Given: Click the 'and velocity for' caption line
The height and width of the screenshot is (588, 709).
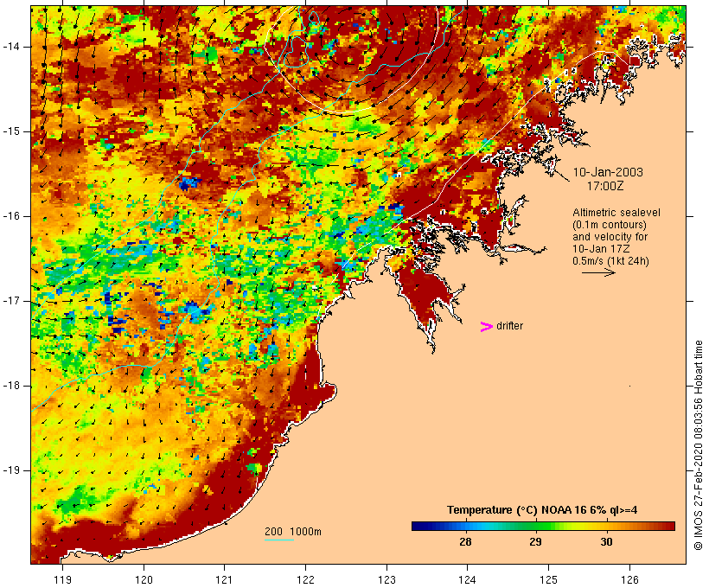Looking at the screenshot, I should tap(610, 237).
